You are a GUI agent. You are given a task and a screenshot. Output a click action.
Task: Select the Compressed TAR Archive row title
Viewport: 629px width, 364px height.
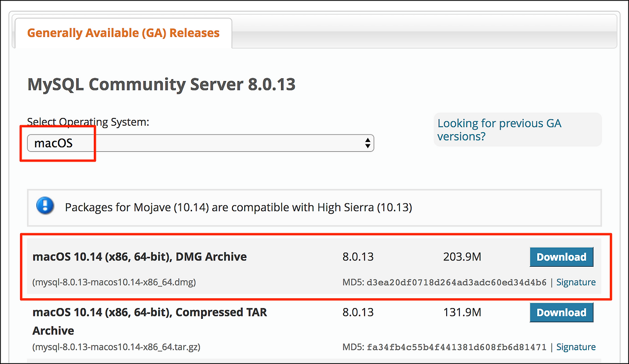click(x=149, y=312)
